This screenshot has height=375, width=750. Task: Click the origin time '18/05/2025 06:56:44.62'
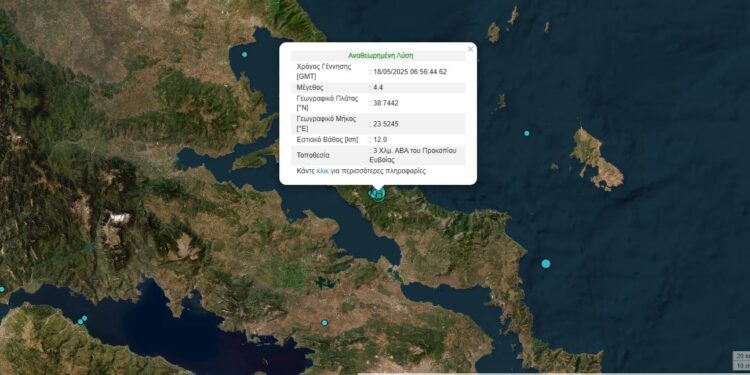(409, 72)
